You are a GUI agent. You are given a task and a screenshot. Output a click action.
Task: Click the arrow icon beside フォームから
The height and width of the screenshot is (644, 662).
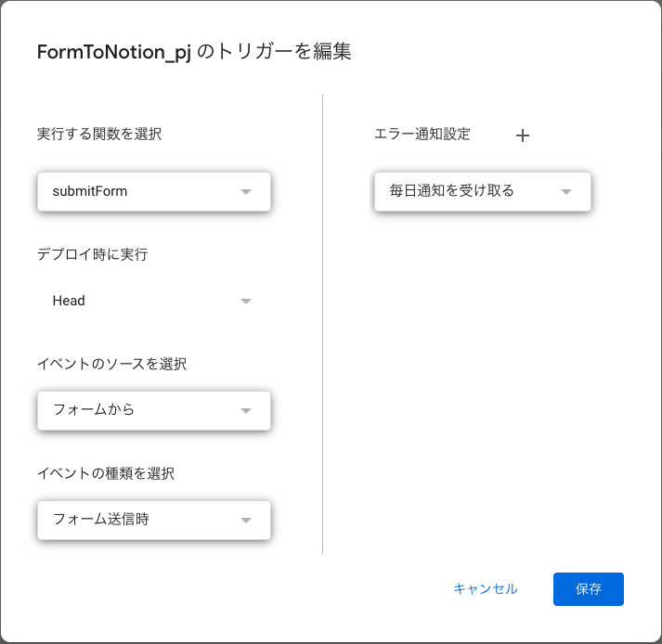coord(246,411)
